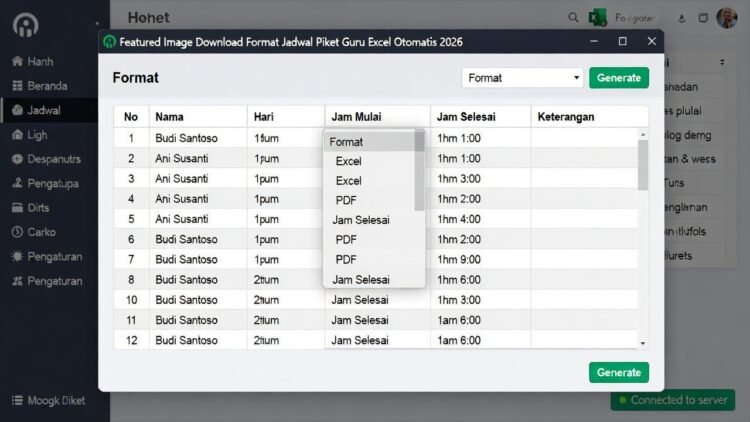The height and width of the screenshot is (422, 750).
Task: Open the user avatar profile
Action: pyautogui.click(x=727, y=18)
